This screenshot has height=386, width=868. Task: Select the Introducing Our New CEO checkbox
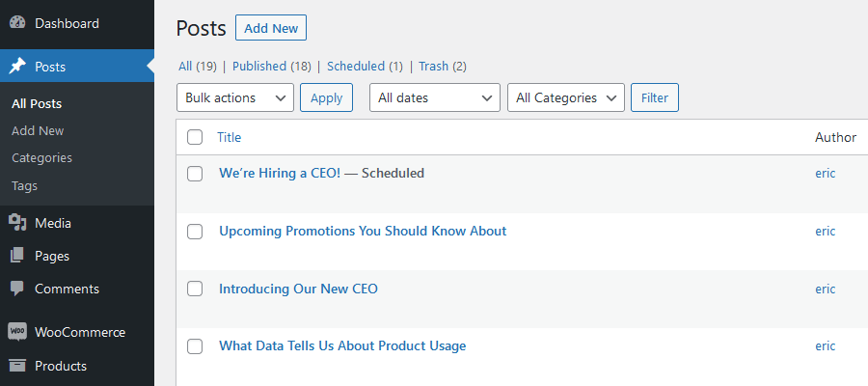[x=195, y=289]
